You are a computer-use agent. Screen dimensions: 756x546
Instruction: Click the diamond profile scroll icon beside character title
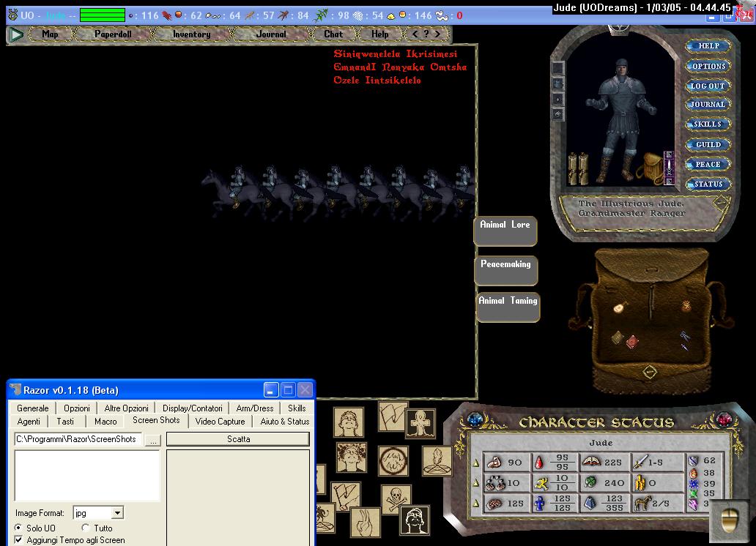point(720,203)
